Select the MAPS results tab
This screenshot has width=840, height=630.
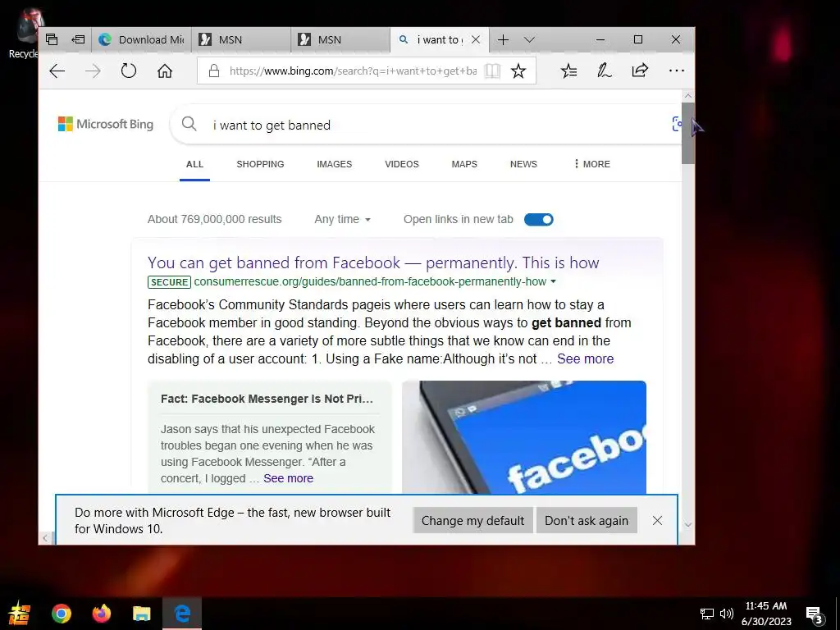tap(464, 164)
